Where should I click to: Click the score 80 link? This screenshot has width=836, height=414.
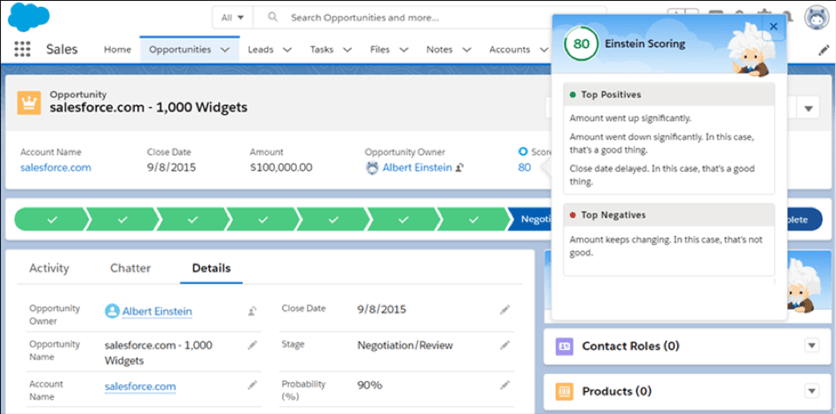[524, 168]
